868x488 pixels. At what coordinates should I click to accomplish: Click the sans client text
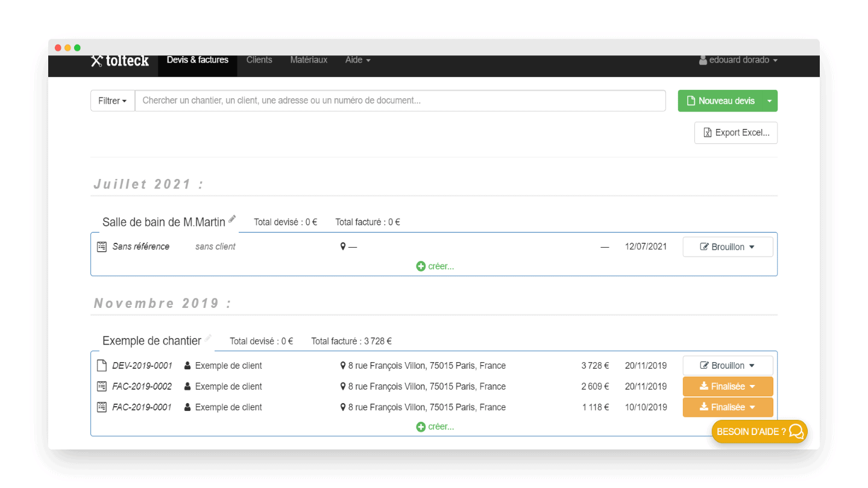click(x=215, y=246)
